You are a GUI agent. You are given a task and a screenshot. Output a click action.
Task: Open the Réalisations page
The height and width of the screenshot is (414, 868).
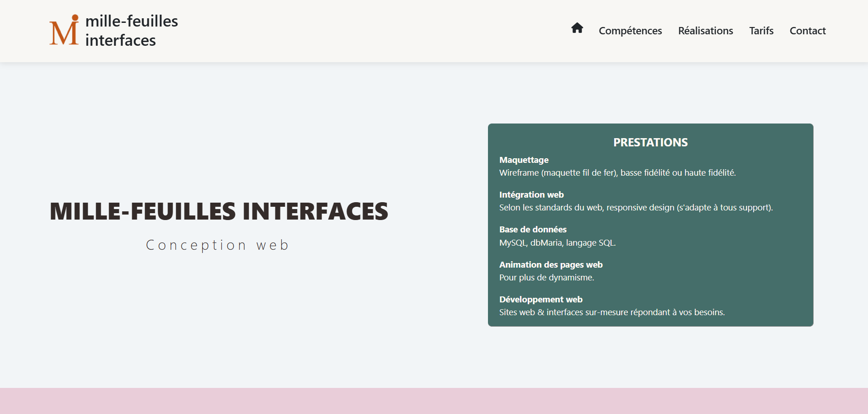706,31
